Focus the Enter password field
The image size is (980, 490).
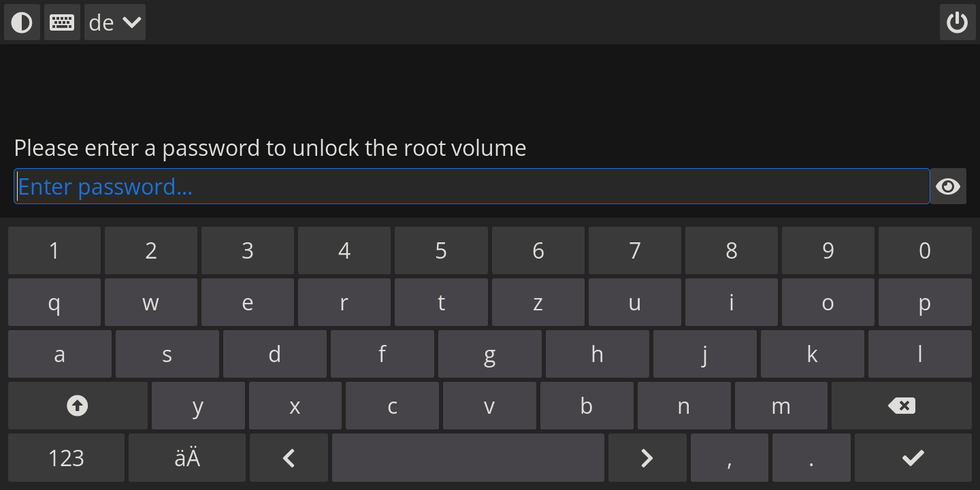click(x=472, y=186)
